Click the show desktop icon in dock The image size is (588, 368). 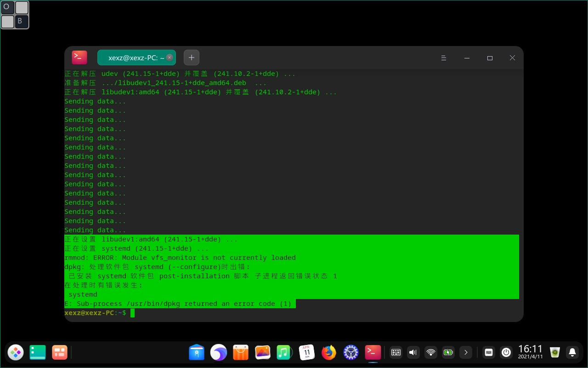click(38, 352)
